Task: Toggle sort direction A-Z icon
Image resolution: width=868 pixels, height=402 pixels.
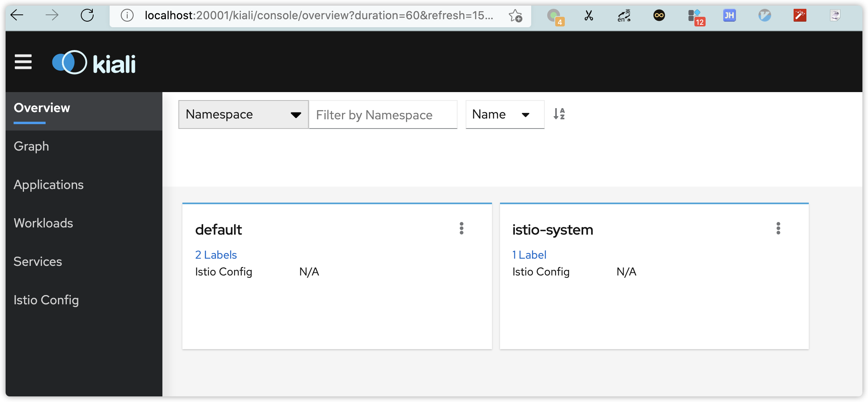Action: (559, 114)
